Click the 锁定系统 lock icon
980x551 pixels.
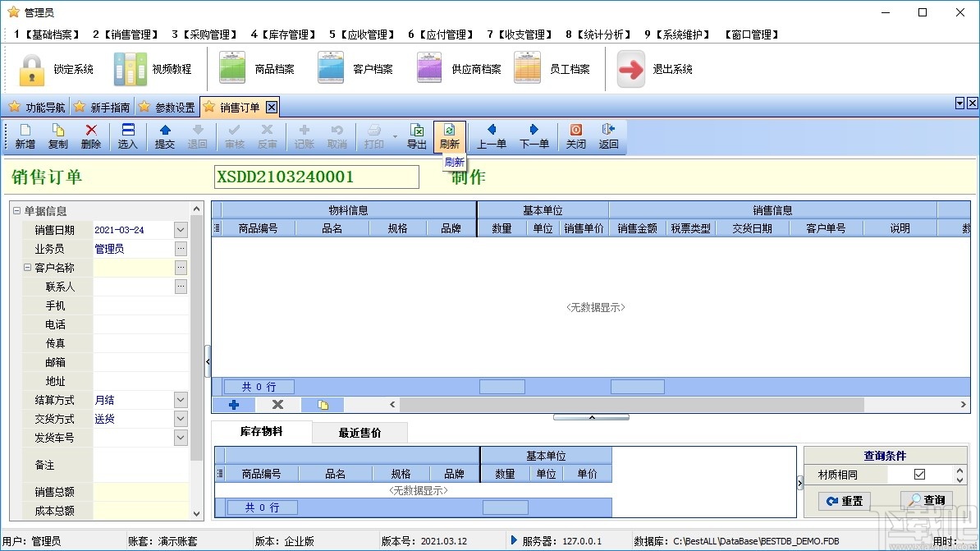click(31, 69)
